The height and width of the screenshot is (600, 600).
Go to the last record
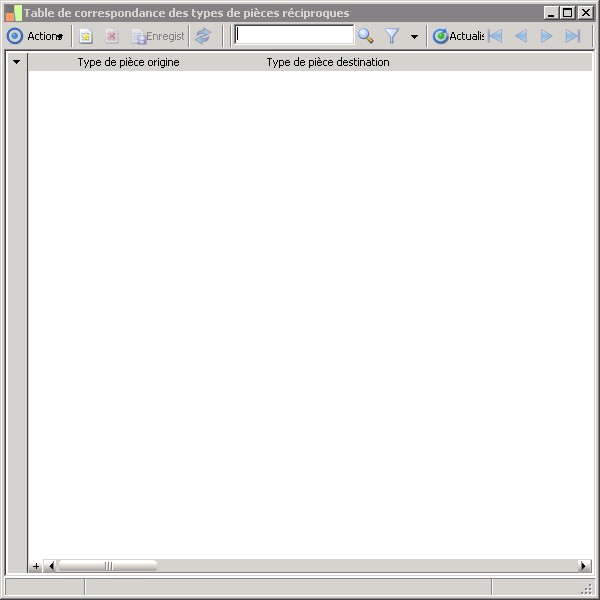pyautogui.click(x=573, y=36)
